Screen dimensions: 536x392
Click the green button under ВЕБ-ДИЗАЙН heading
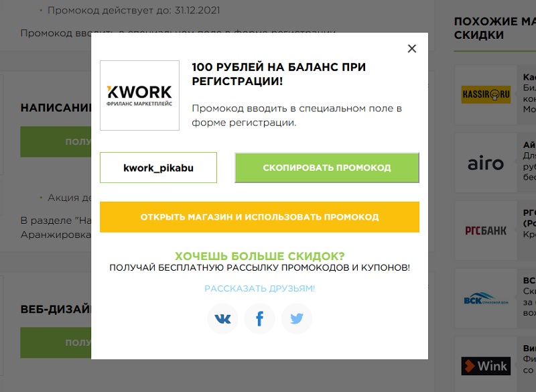(56, 342)
